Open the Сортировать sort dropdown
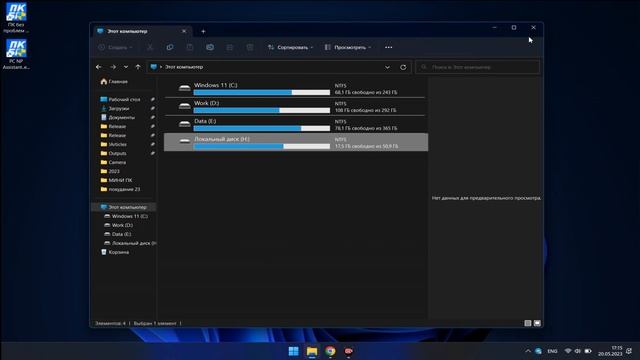The width and height of the screenshot is (640, 360). pos(291,47)
